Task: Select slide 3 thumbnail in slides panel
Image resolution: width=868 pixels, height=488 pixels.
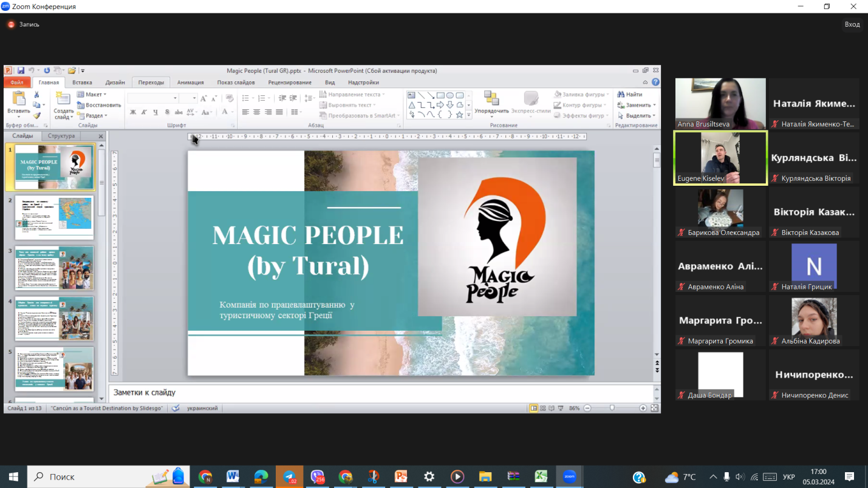Action: coord(54,268)
